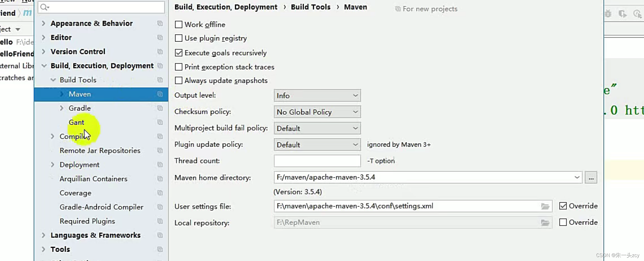This screenshot has width=644, height=261.
Task: Select Required Plugins in the tree
Action: (87, 221)
